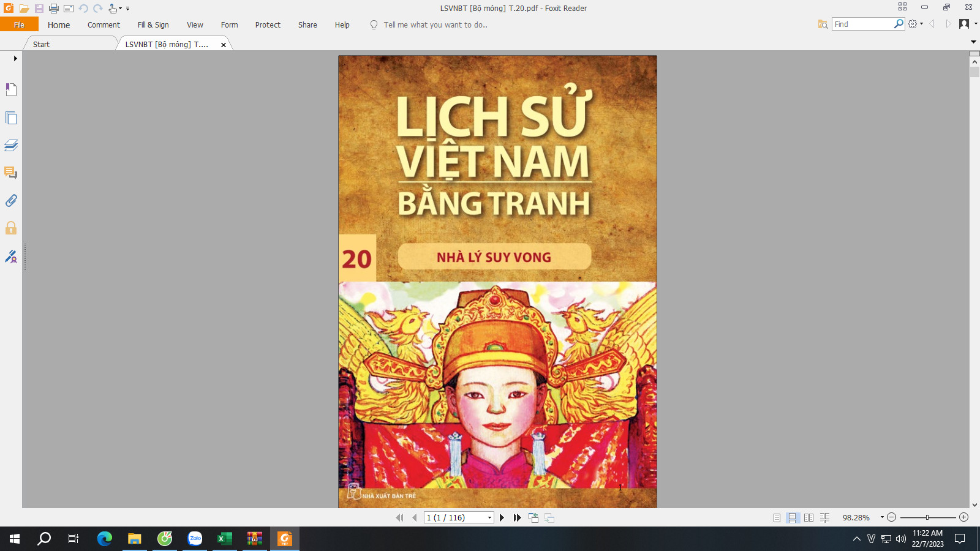
Task: Zoom in with the plus button
Action: click(x=963, y=517)
